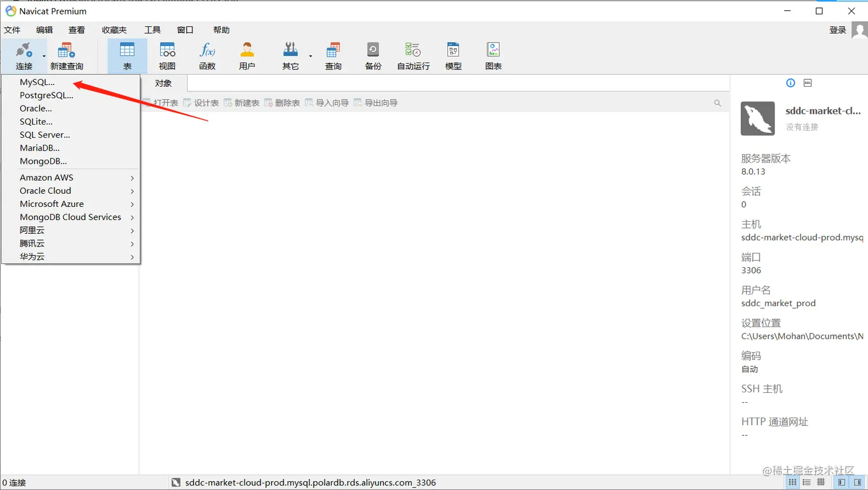
Task: Open 新建查询 (New Query) from the toolbar
Action: 67,56
